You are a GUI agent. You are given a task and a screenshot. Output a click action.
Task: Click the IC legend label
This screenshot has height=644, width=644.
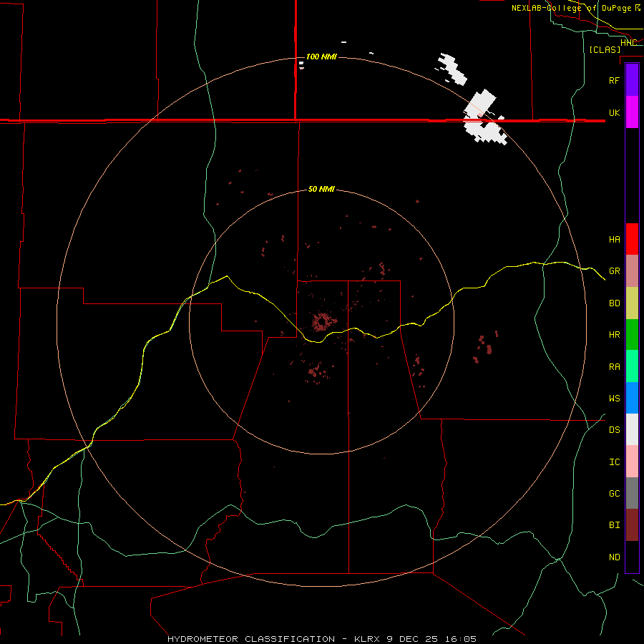pos(614,462)
